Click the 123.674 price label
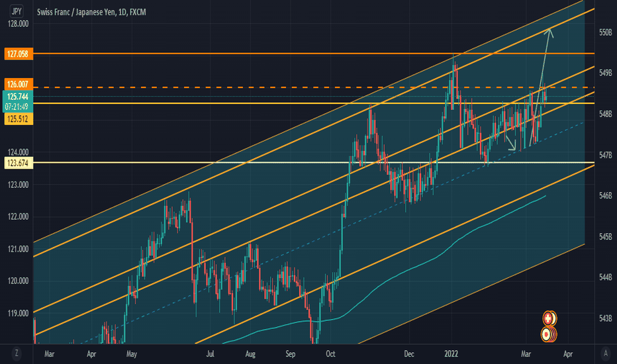The height and width of the screenshot is (364, 617). coord(18,163)
